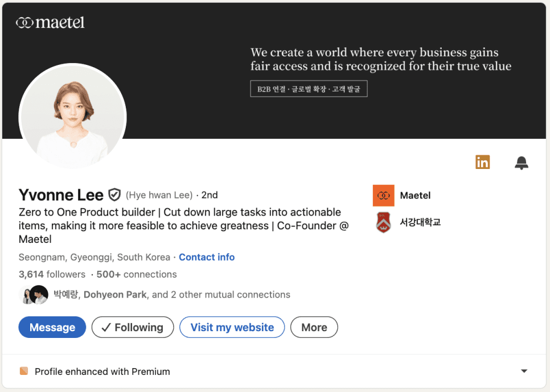Open the 서강대학교 university crest icon

coord(383,222)
